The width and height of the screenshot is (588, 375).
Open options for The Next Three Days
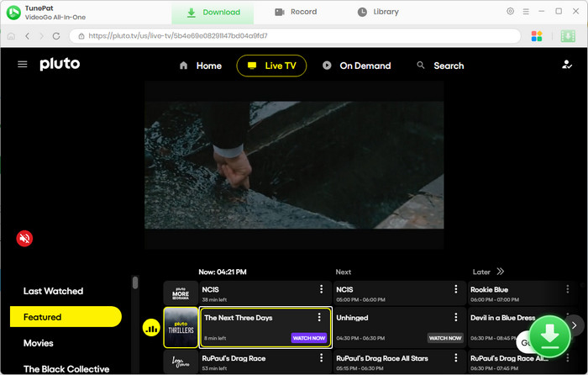[x=319, y=317]
